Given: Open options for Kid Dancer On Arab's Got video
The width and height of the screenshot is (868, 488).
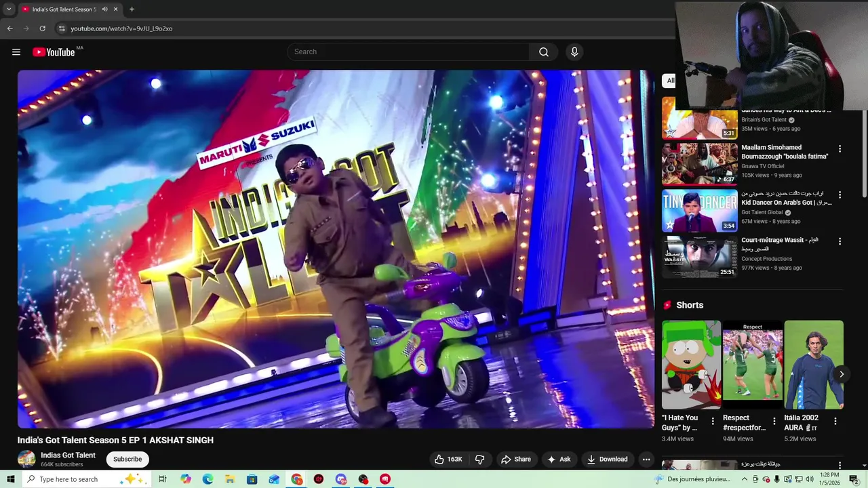Looking at the screenshot, I should (840, 195).
